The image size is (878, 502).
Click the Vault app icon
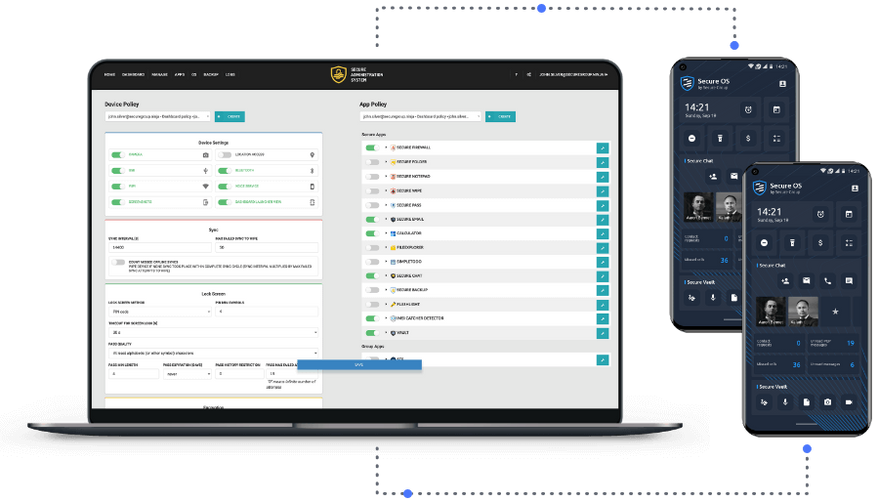pos(393,333)
